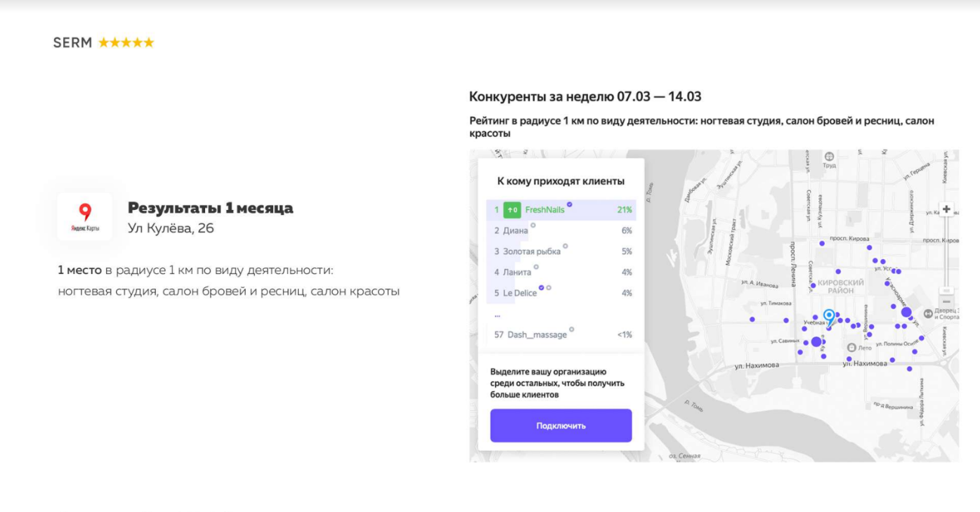Click the grey circle badge beside Dash_massage
980x512 pixels.
tap(572, 329)
